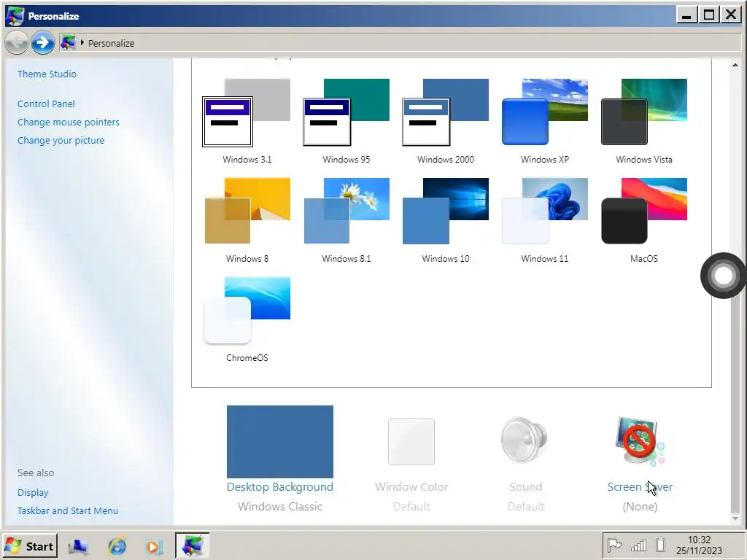747x560 pixels.
Task: Choose the Windows 2000 theme
Action: click(446, 113)
